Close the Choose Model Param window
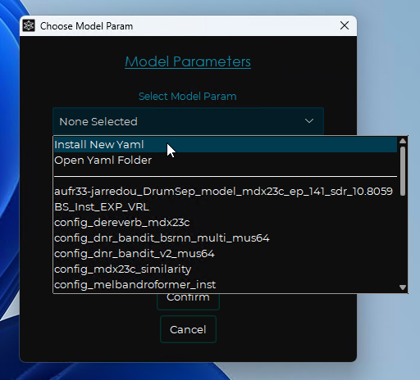 (344, 25)
